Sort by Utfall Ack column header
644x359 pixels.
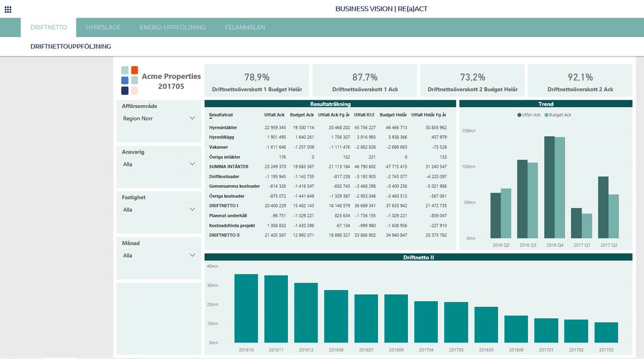coord(275,115)
